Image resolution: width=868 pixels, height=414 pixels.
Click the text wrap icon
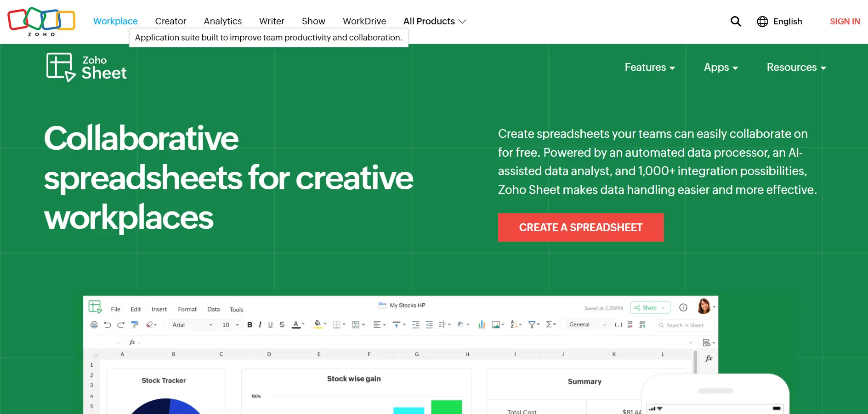pyautogui.click(x=443, y=325)
